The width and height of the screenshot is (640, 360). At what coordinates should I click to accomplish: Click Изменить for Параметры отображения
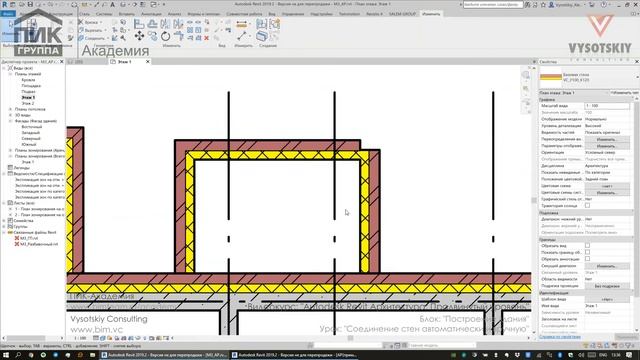(x=607, y=146)
